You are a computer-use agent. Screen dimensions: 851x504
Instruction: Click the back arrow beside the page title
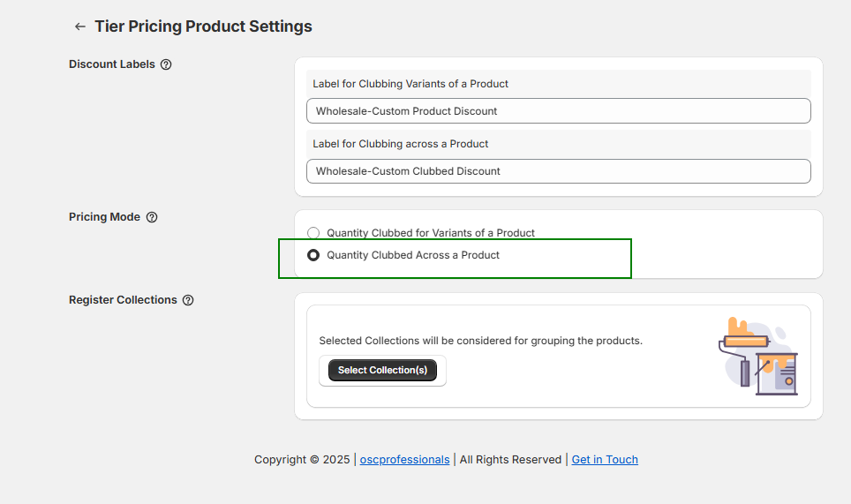pyautogui.click(x=80, y=26)
